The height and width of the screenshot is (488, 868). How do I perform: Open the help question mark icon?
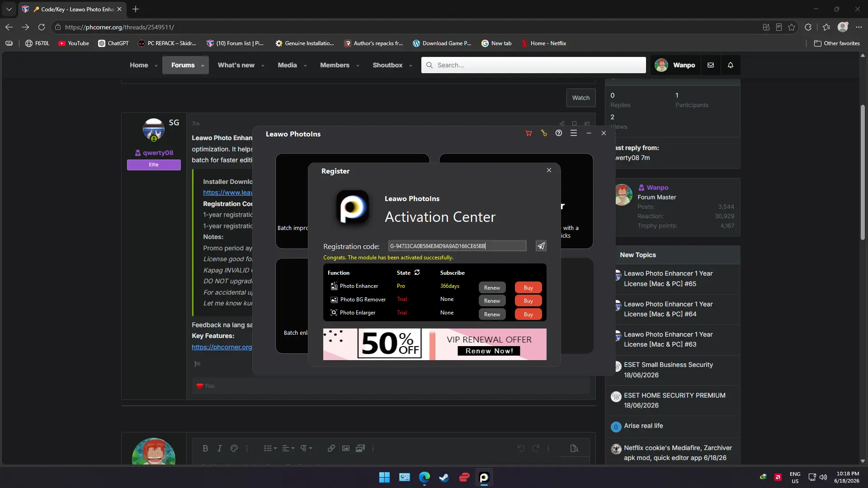[559, 133]
